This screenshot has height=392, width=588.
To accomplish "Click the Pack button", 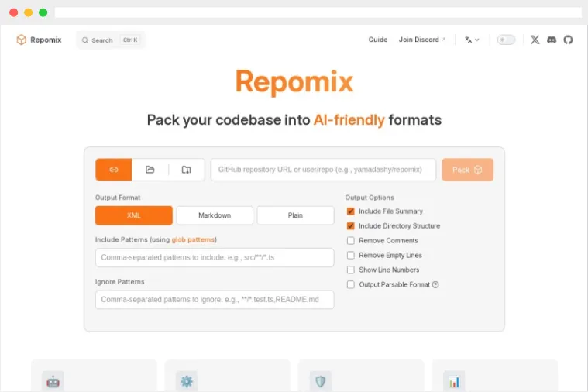I will 467,170.
